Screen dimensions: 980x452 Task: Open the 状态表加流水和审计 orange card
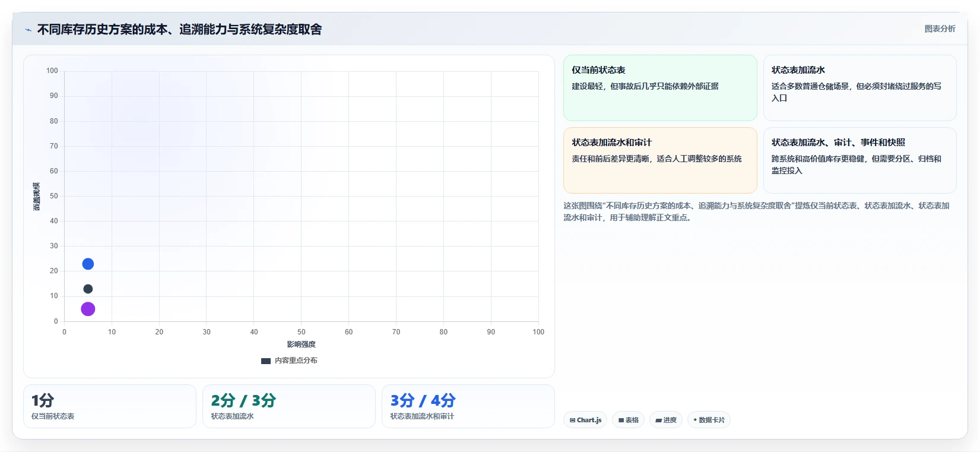coord(660,160)
